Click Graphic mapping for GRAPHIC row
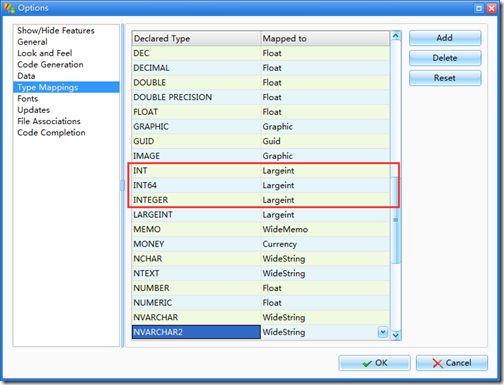 click(325, 127)
